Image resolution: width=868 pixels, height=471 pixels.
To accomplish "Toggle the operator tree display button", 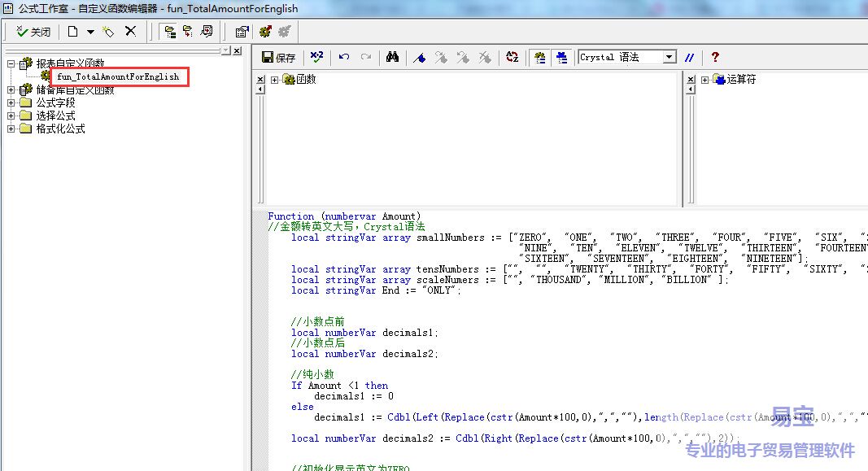I will pyautogui.click(x=561, y=57).
